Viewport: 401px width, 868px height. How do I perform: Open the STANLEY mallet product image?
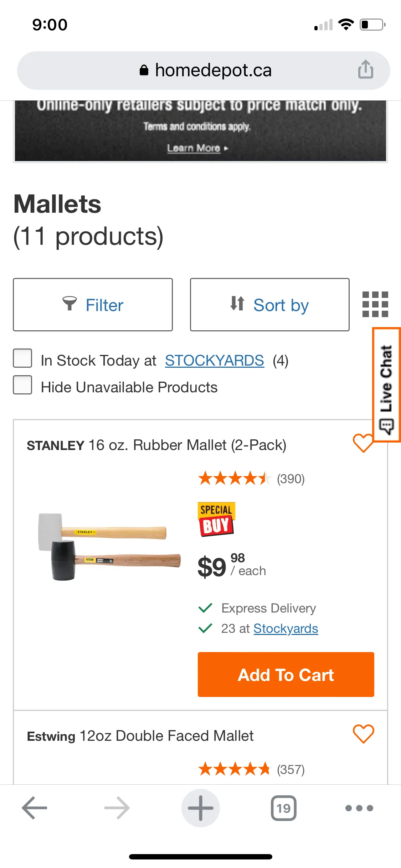click(x=109, y=547)
